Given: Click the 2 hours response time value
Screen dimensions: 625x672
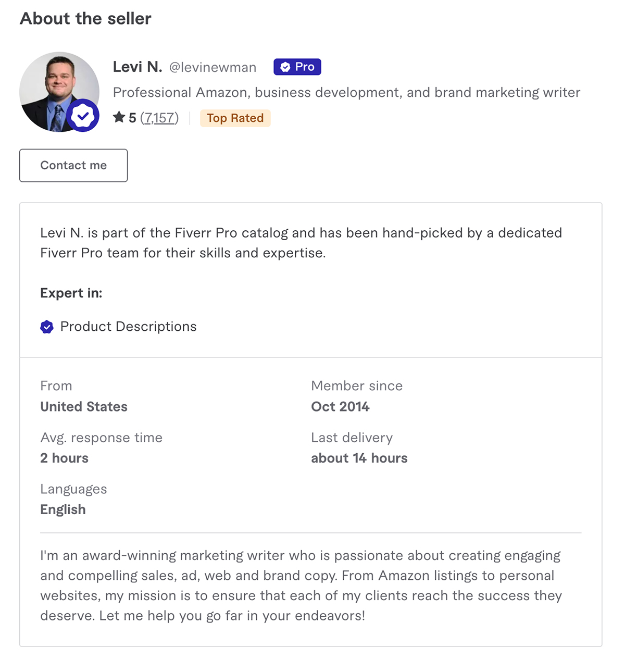Looking at the screenshot, I should point(65,458).
